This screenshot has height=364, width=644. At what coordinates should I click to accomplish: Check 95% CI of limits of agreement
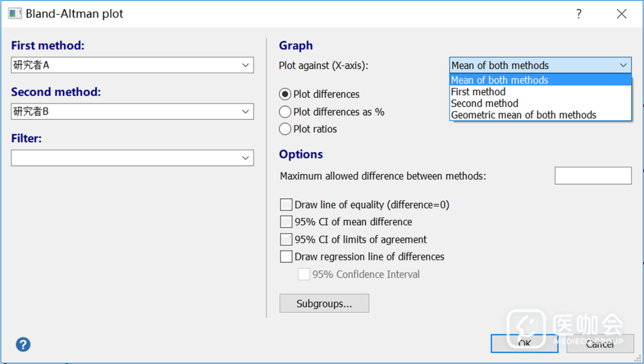point(286,240)
